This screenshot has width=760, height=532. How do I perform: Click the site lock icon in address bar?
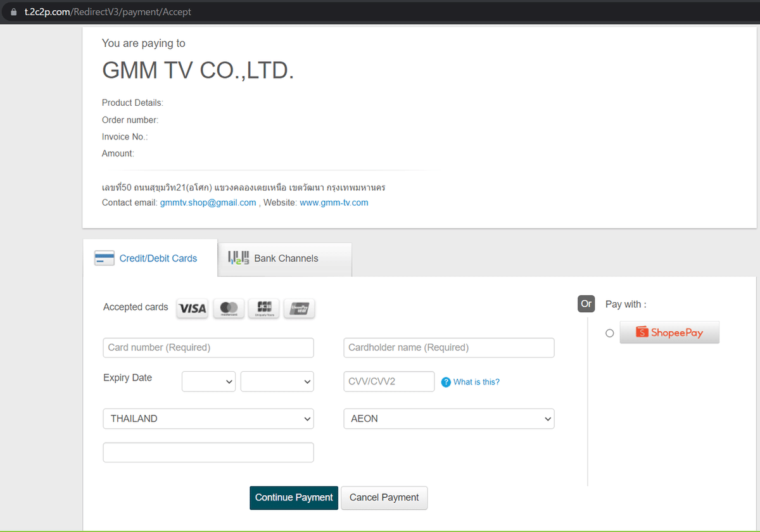coord(13,11)
